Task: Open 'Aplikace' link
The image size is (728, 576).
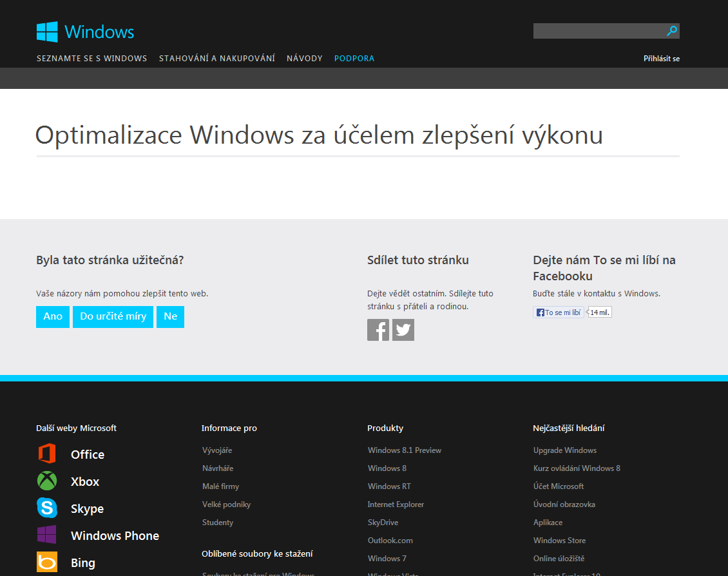Action: coord(548,523)
